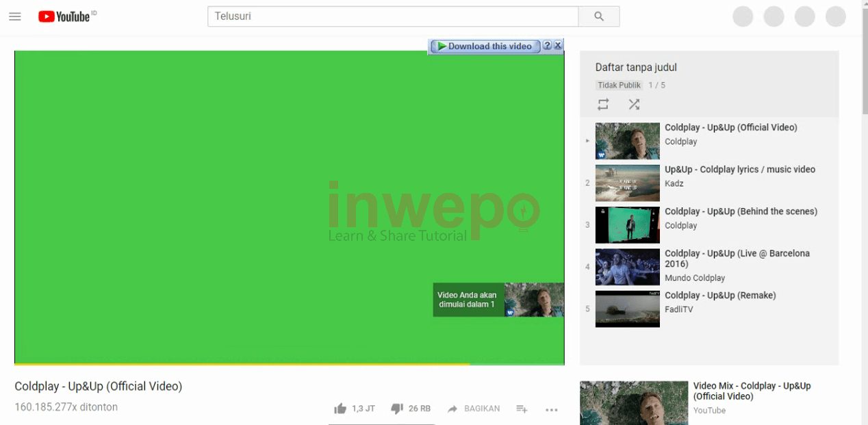Click the 160.185.277x ditonton view count
The height and width of the screenshot is (425, 868).
point(66,407)
